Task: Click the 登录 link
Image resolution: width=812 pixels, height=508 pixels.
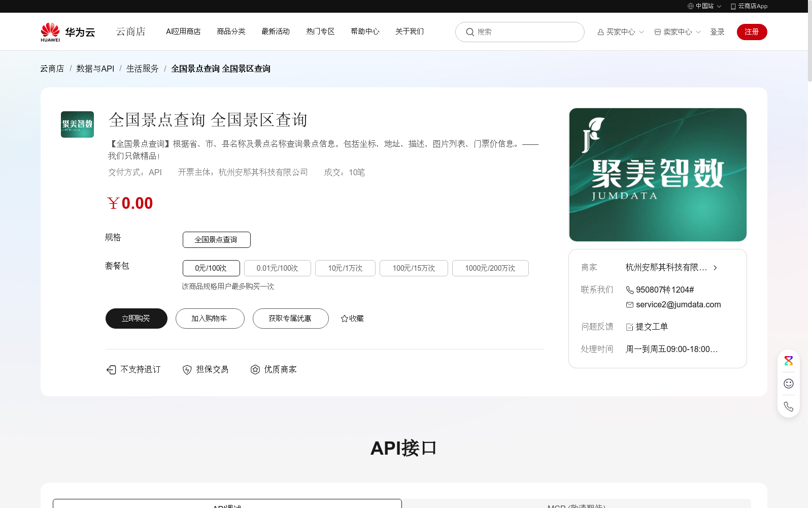Action: [717, 32]
